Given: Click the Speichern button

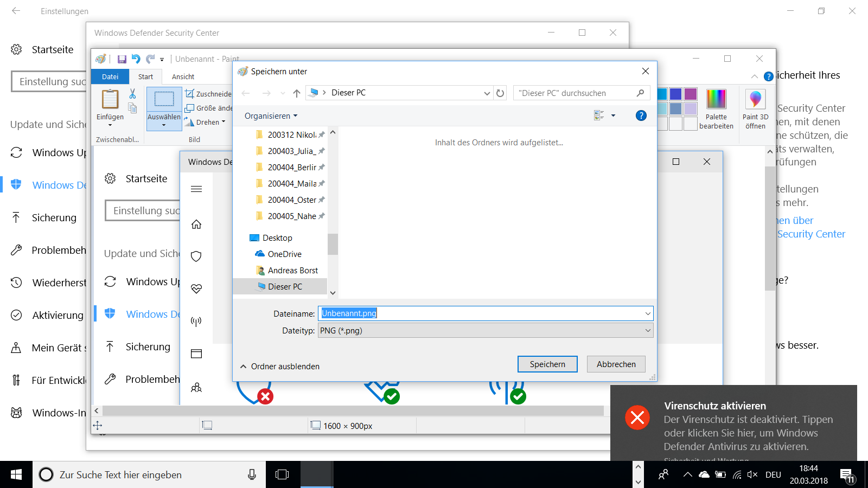Looking at the screenshot, I should (547, 364).
